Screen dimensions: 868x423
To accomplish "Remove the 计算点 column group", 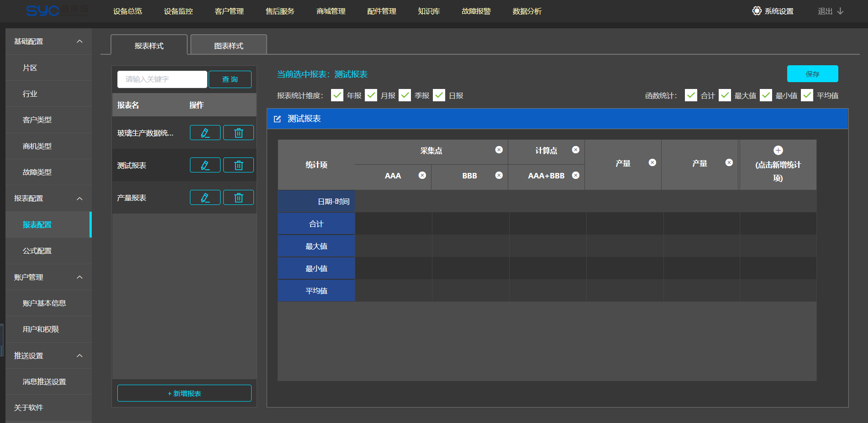I will coord(576,150).
